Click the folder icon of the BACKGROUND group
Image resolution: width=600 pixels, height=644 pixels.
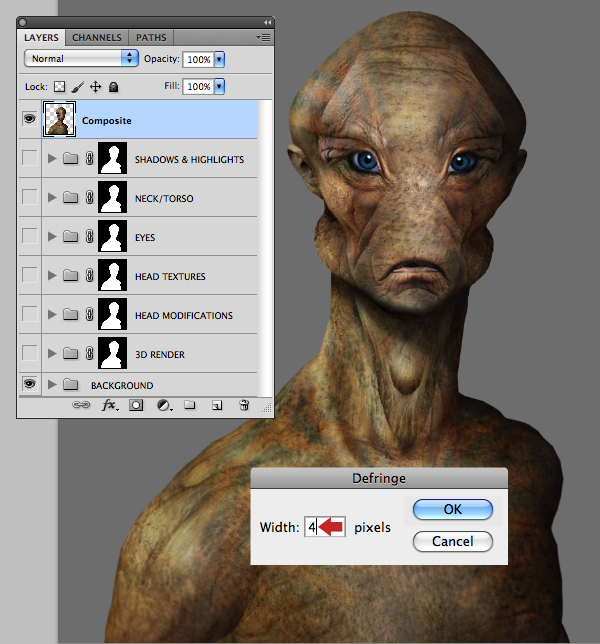pos(71,384)
